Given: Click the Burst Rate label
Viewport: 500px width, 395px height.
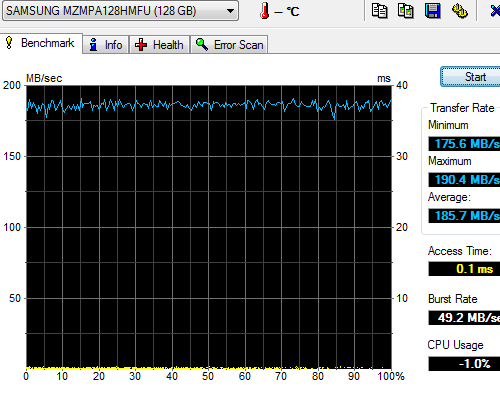Looking at the screenshot, I should coord(453,299).
